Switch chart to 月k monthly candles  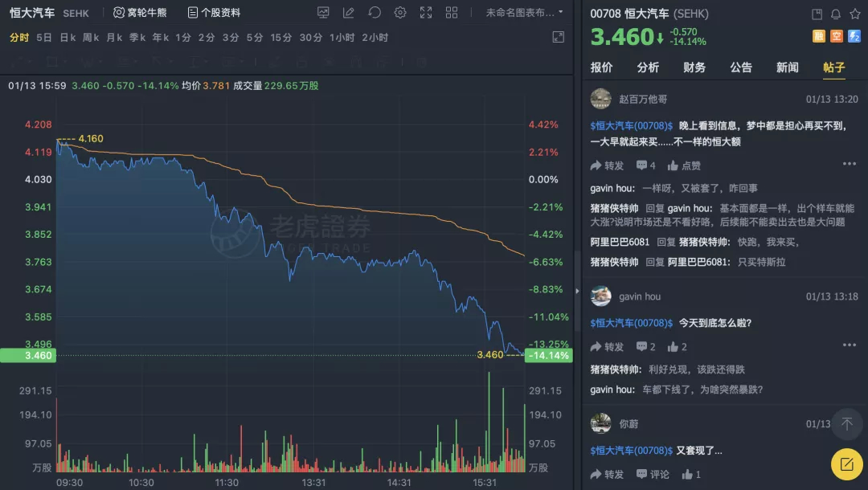pyautogui.click(x=114, y=38)
